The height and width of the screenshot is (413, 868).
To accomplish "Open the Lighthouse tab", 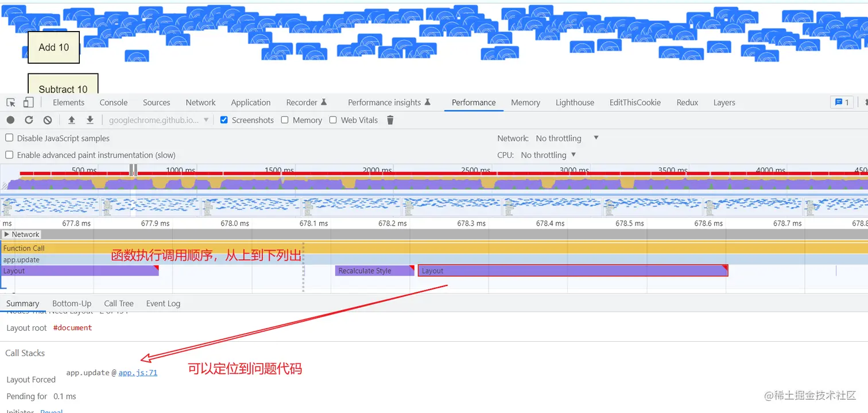I will pos(575,102).
